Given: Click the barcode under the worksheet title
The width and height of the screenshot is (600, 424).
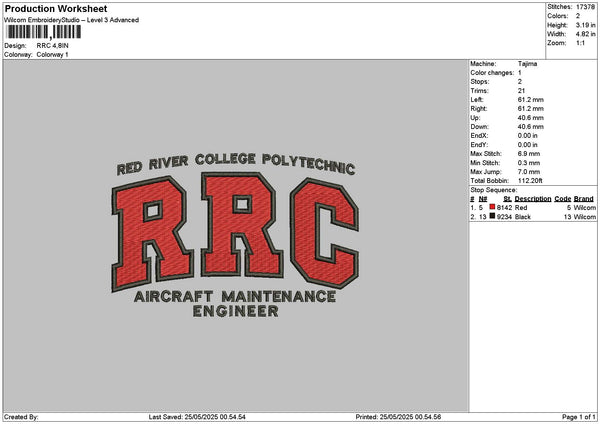Looking at the screenshot, I should [x=44, y=32].
